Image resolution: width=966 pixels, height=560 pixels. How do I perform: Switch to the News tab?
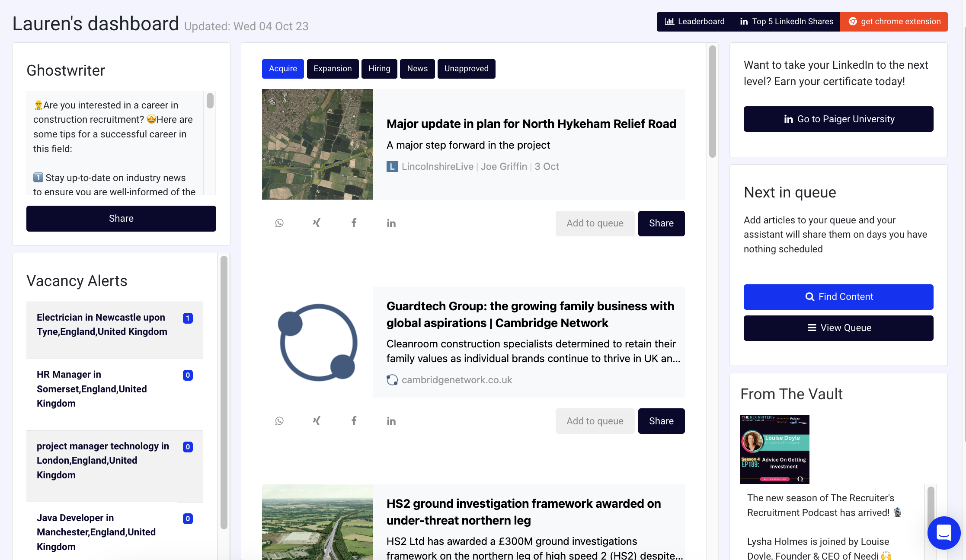click(x=417, y=69)
